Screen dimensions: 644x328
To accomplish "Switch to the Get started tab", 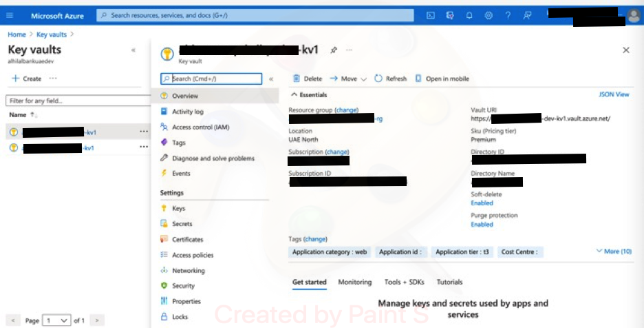I will tap(309, 282).
